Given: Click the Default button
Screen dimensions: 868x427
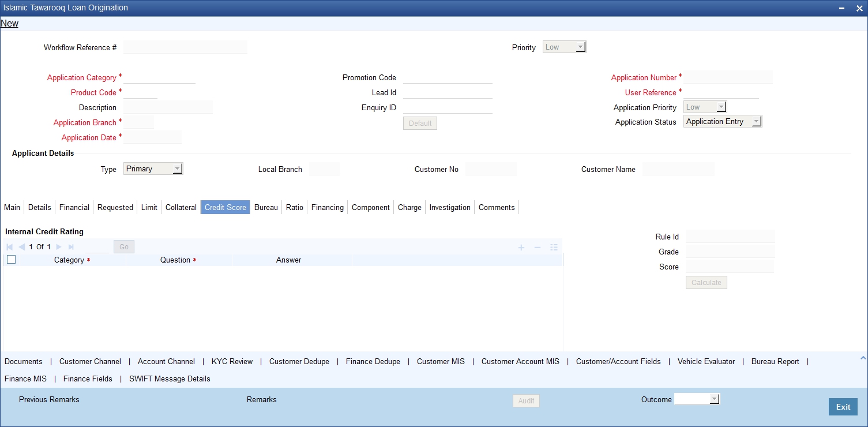Looking at the screenshot, I should click(420, 123).
